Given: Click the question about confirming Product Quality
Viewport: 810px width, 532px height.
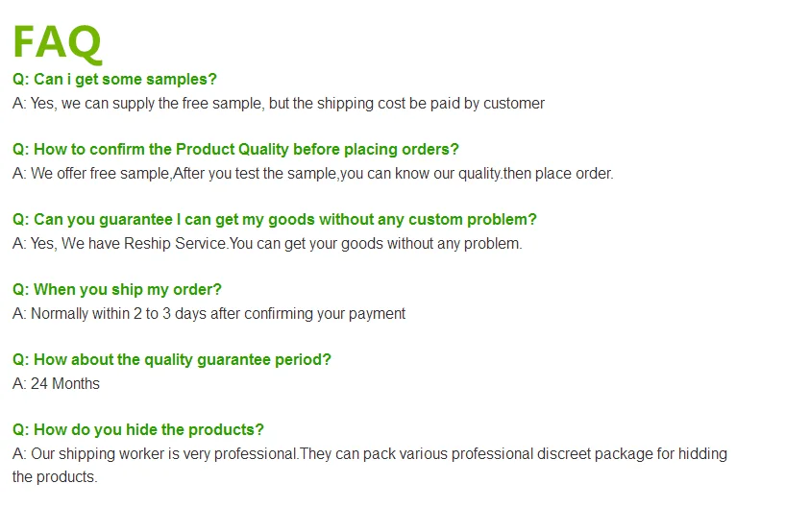Looking at the screenshot, I should pyautogui.click(x=235, y=150).
